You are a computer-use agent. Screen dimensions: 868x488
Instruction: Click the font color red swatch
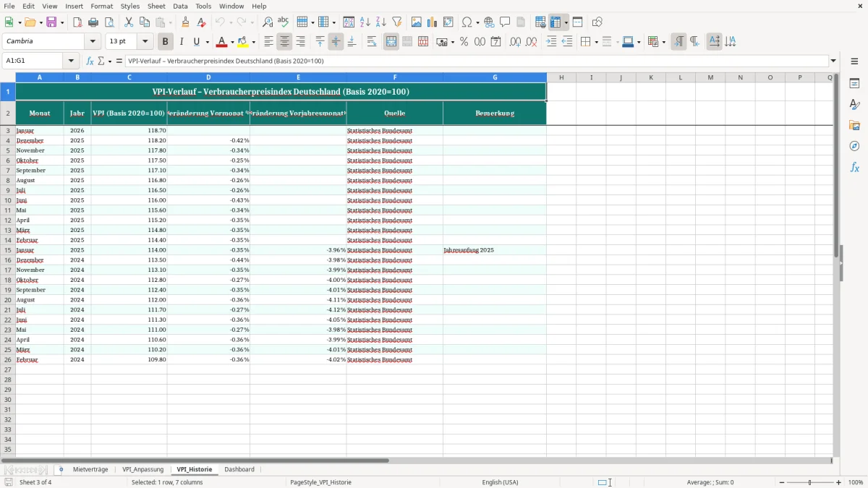click(222, 42)
